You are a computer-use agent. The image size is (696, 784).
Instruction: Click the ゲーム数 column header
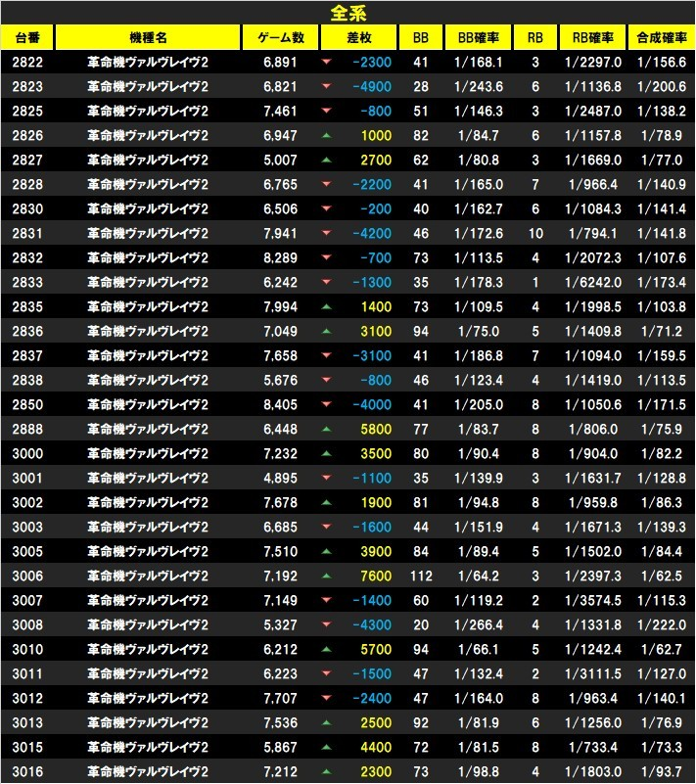tap(281, 37)
